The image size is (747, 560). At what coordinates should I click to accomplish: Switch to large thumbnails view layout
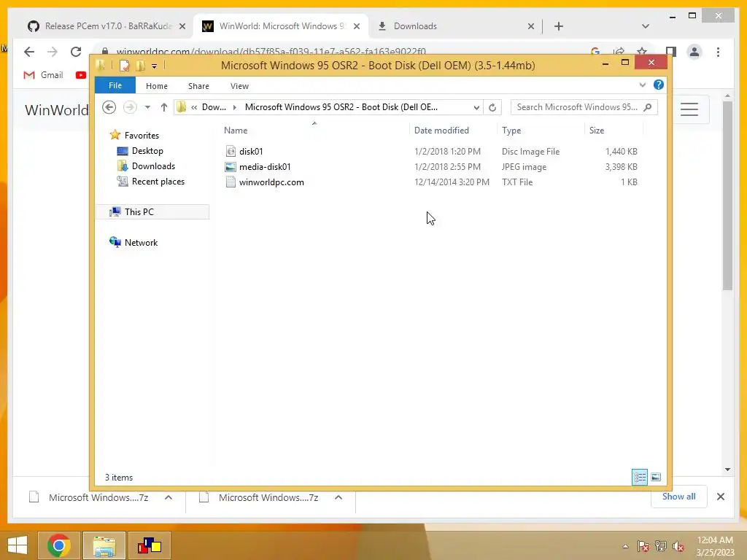coord(656,477)
